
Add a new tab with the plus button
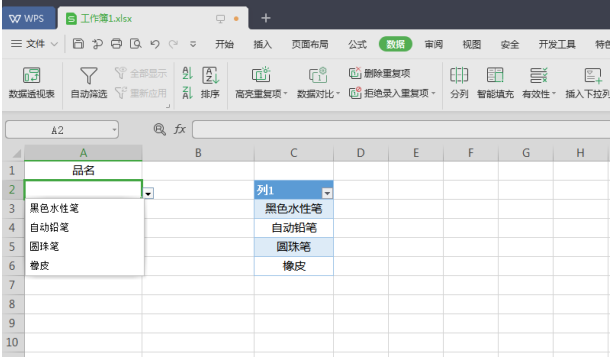(x=266, y=18)
